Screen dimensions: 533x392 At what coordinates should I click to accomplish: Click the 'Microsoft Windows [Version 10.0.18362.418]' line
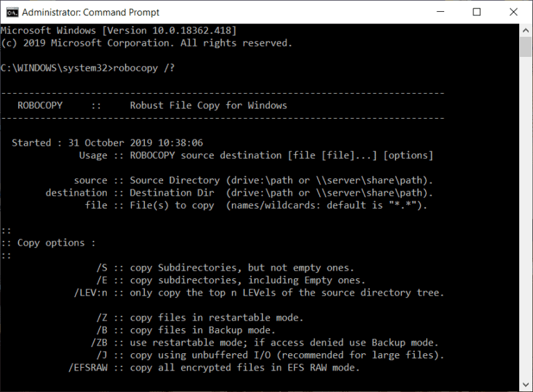tap(118, 31)
